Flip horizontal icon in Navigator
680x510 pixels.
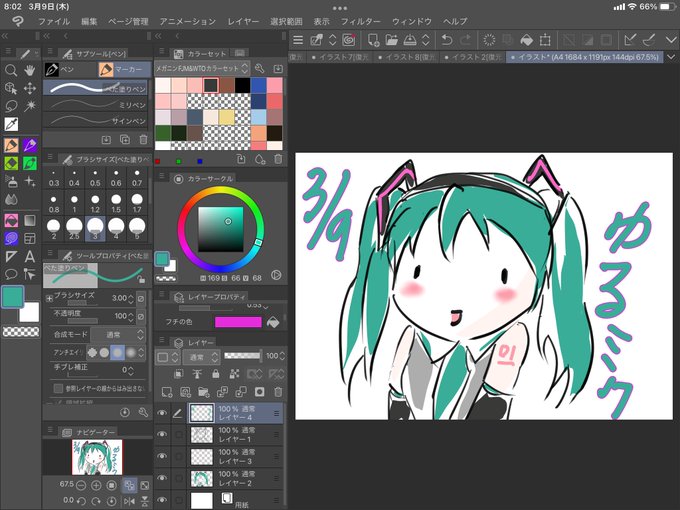(129, 501)
